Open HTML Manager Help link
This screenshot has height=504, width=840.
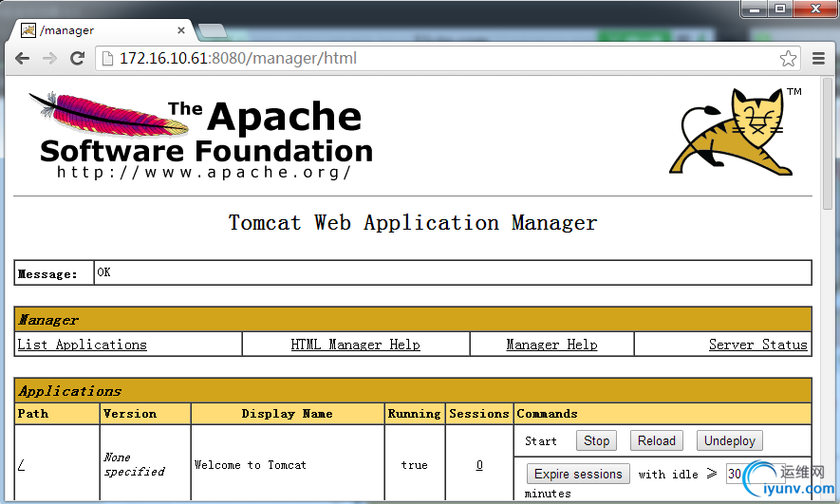tap(355, 345)
